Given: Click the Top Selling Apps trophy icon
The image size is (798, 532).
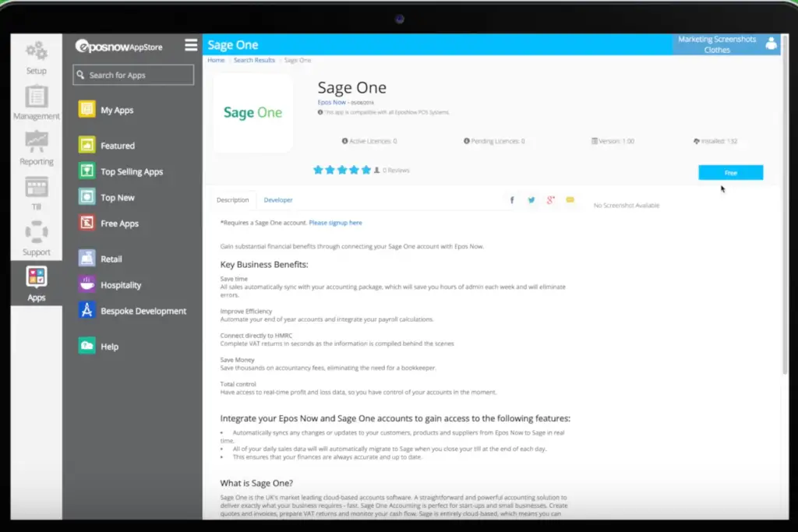Looking at the screenshot, I should (x=87, y=171).
